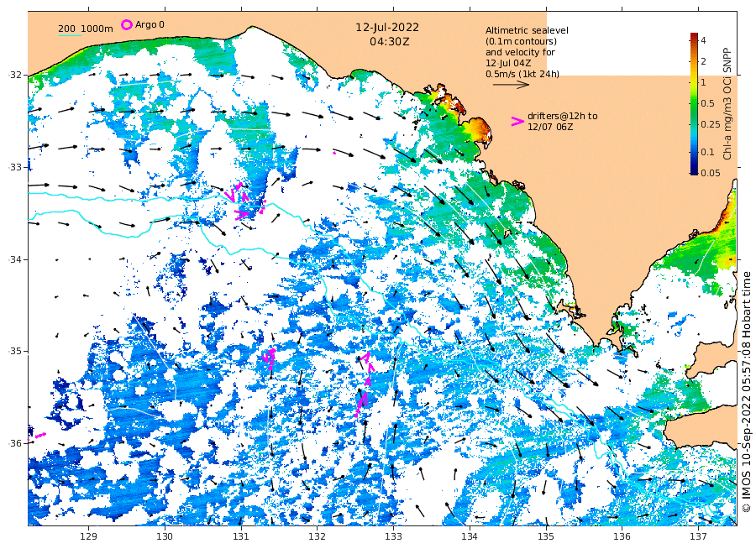Click the magenta drifter track near 131E 33.4S
756x554 pixels.
pos(245,201)
